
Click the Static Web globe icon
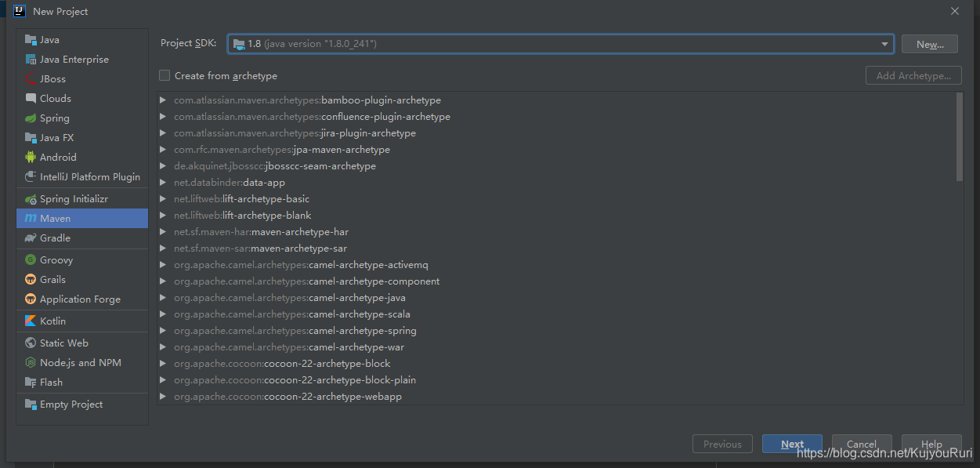pyautogui.click(x=31, y=343)
